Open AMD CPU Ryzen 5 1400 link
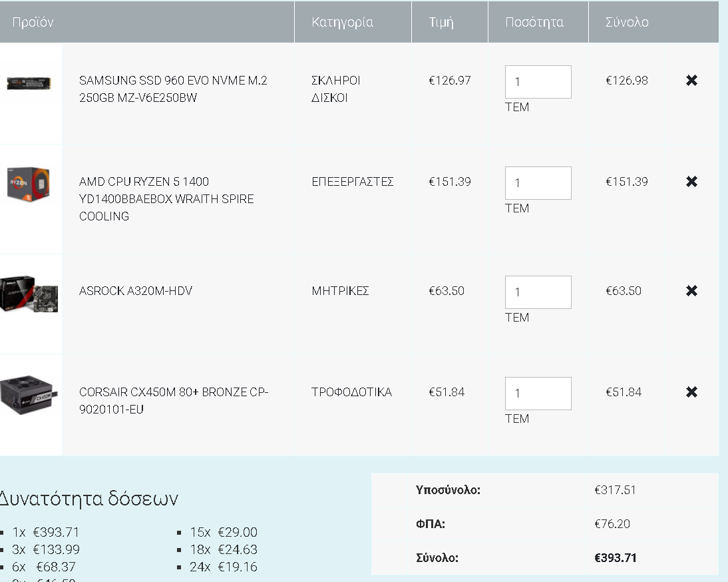Screen dimensions: 728x582 click(x=166, y=199)
